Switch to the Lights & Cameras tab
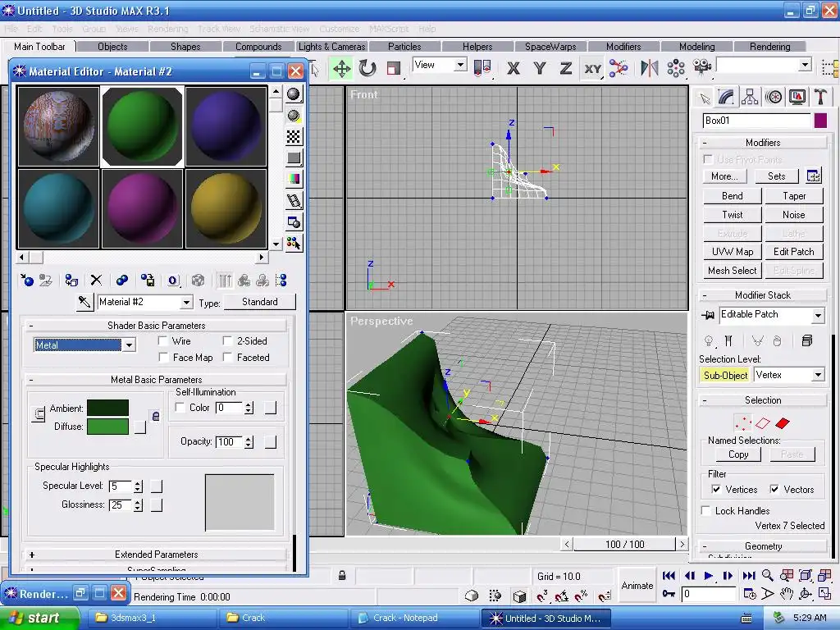840x630 pixels. tap(331, 47)
